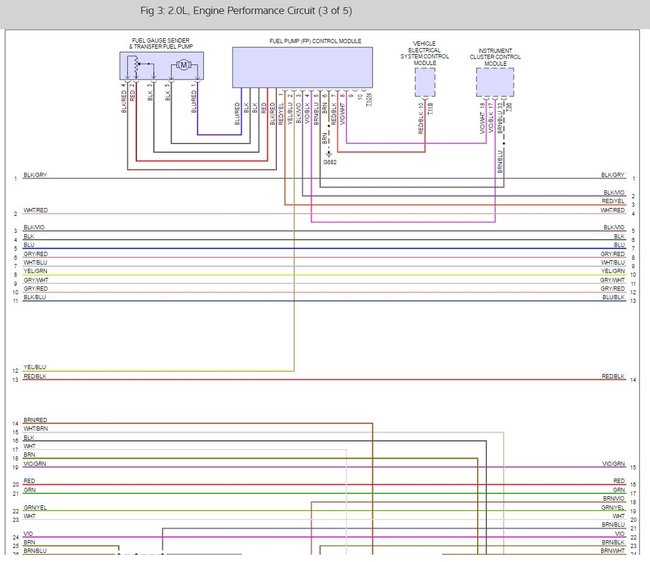The image size is (650, 562).
Task: Click the 'GRN/YEL' wire label at line 22
Action: tap(35, 507)
